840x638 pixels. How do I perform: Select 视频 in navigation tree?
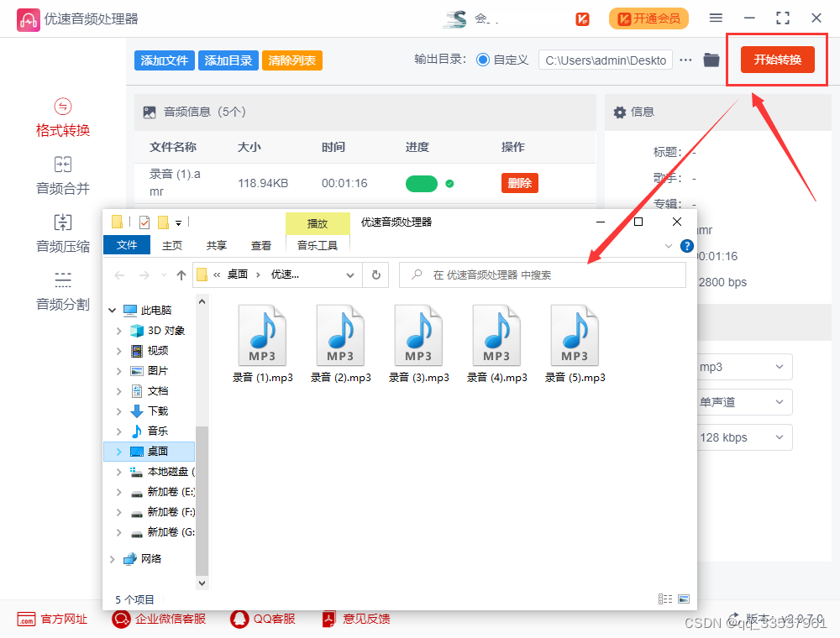point(158,351)
